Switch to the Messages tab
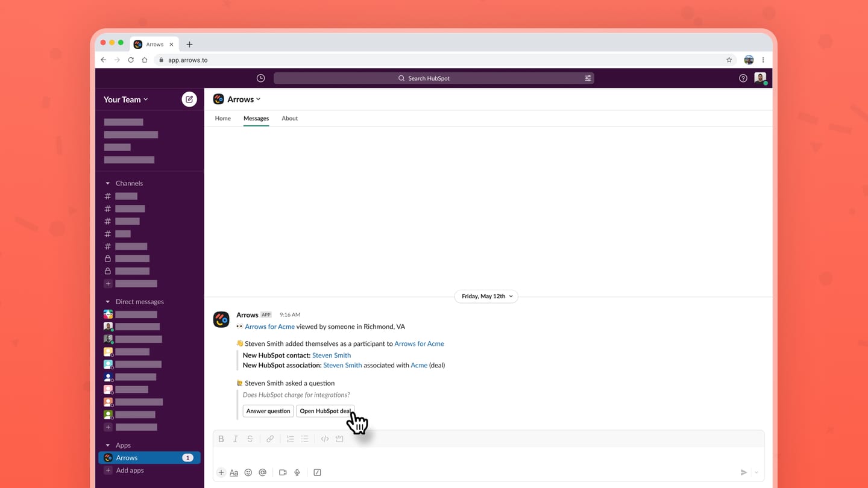The image size is (868, 488). click(256, 119)
